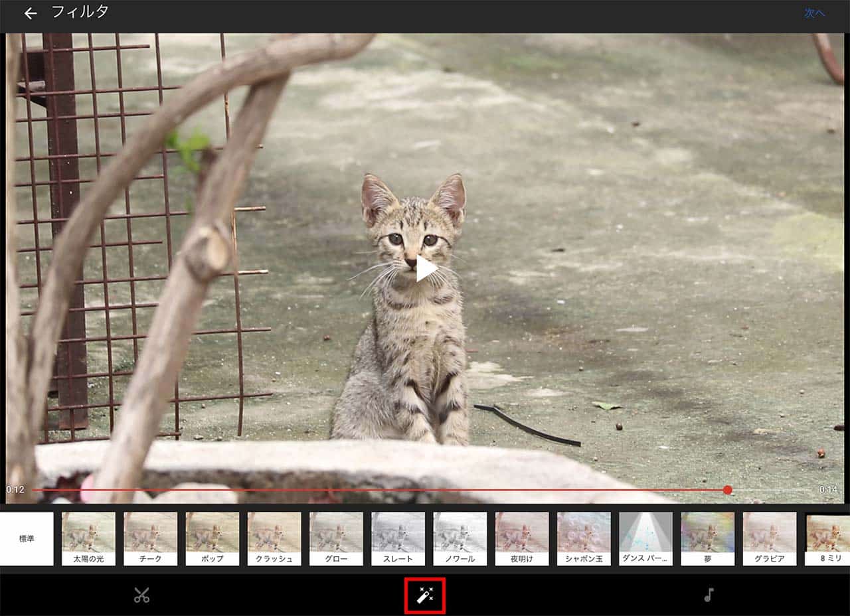
Task: Apply the 8ミリ filter
Action: click(x=828, y=538)
